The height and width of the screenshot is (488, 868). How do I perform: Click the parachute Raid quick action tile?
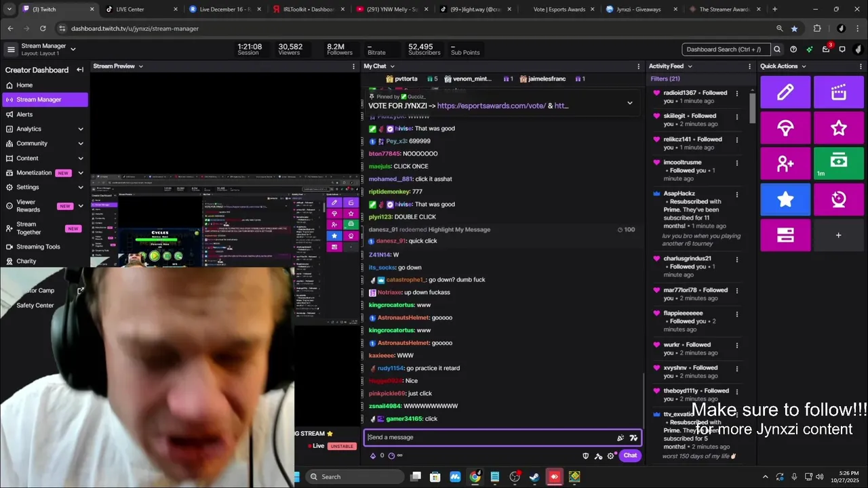pyautogui.click(x=785, y=127)
